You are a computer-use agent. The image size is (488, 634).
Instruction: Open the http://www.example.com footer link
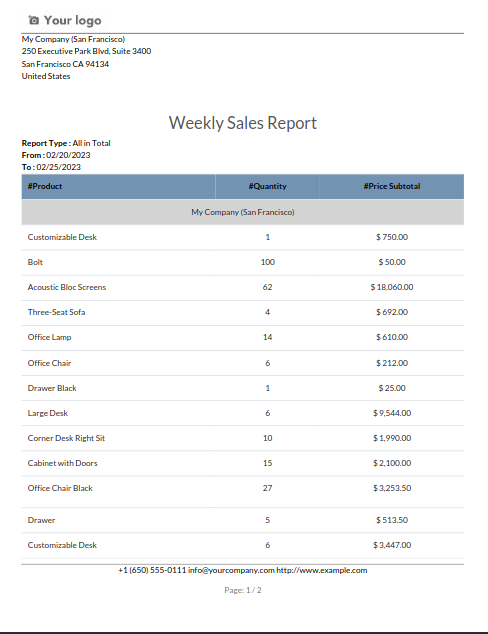321,570
